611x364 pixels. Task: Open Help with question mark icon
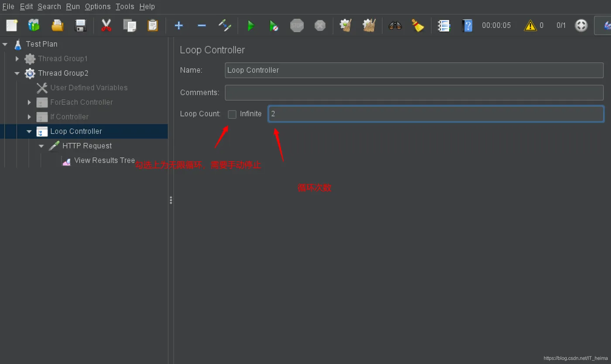pyautogui.click(x=467, y=25)
